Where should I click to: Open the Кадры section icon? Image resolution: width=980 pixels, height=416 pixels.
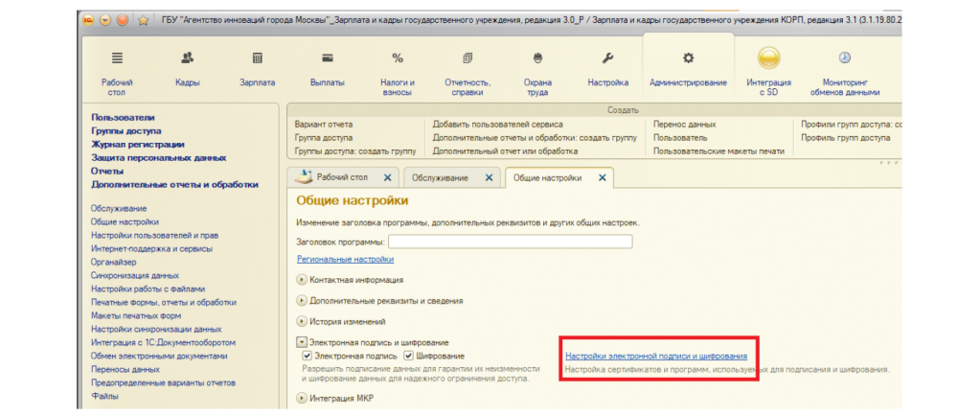pyautogui.click(x=188, y=58)
